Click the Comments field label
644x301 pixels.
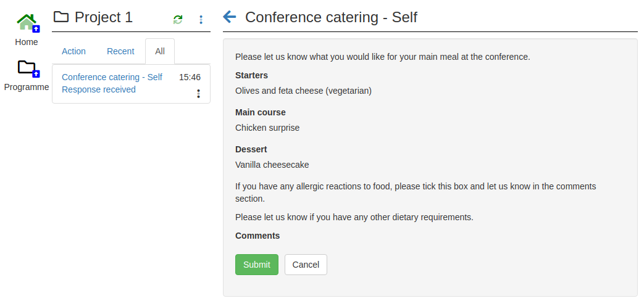click(257, 236)
